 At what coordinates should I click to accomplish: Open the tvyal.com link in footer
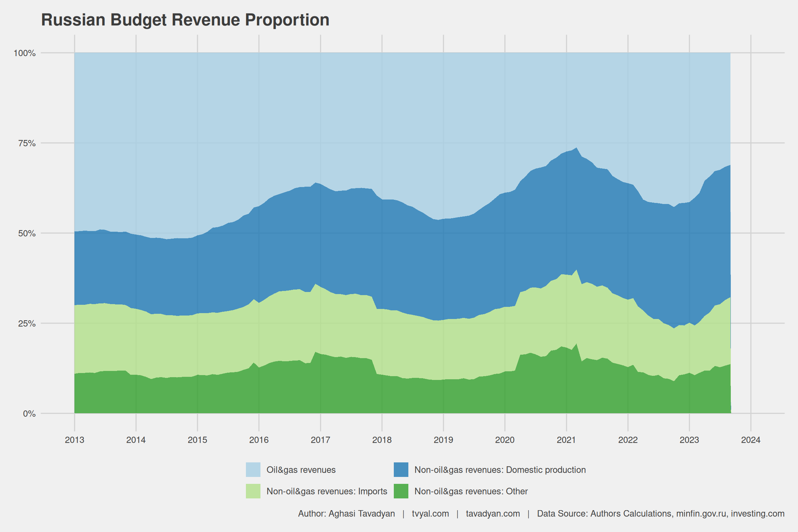[x=430, y=514]
